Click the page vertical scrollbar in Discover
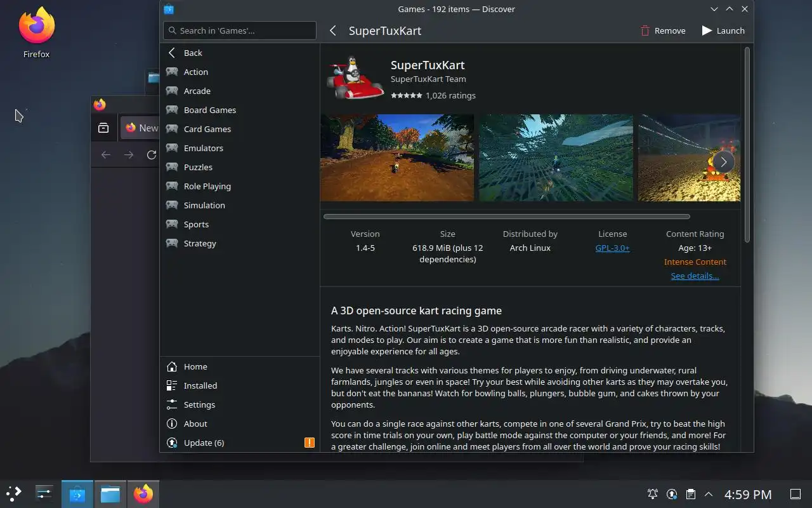 pyautogui.click(x=747, y=145)
